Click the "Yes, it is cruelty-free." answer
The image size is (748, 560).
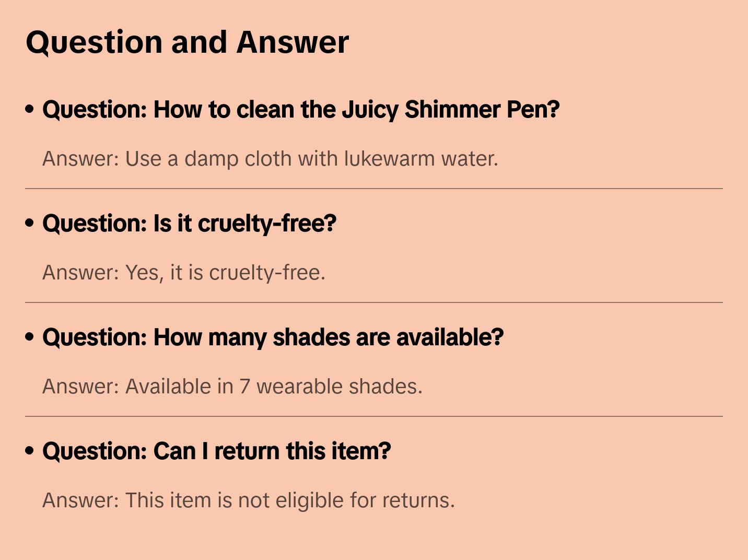(x=184, y=273)
